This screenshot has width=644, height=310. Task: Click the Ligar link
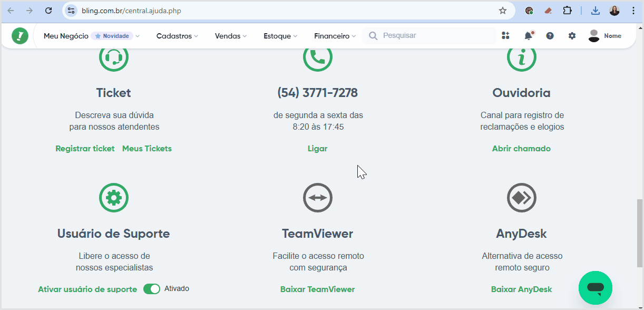(318, 149)
